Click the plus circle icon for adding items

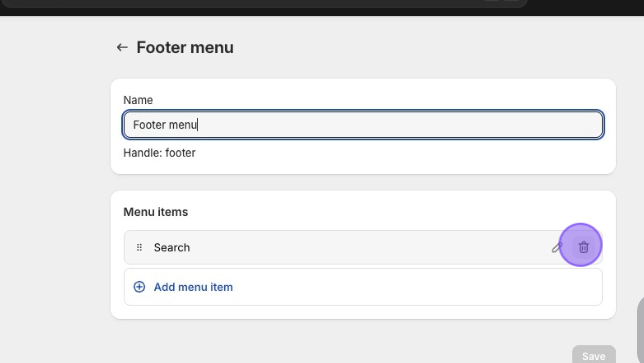click(139, 287)
